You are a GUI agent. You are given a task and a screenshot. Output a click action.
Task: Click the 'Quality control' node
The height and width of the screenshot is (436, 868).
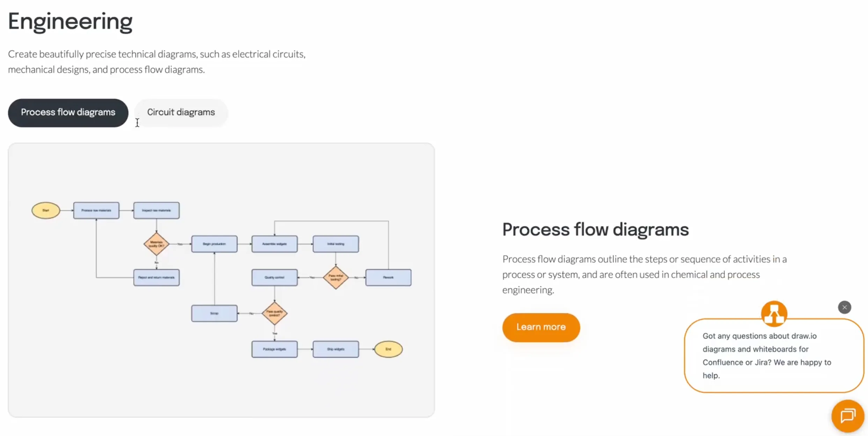274,277
